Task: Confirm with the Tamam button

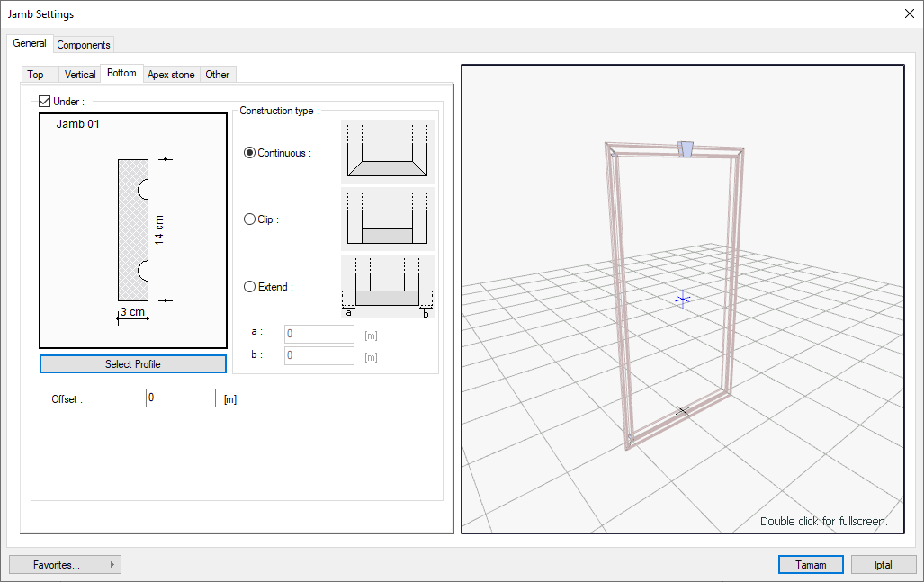Action: pyautogui.click(x=811, y=565)
